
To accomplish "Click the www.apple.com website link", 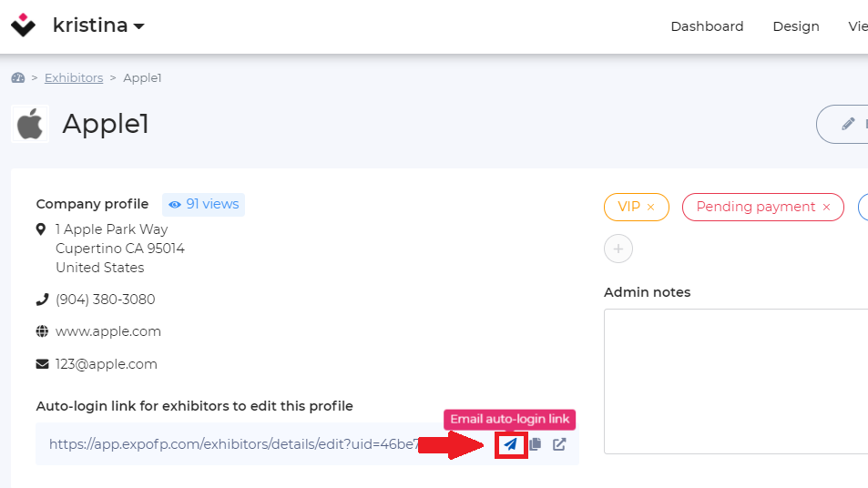I will 108,331.
